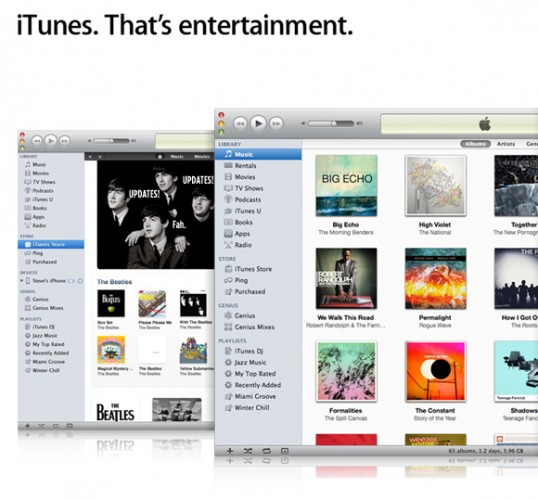Select the Albums view tab
538x500 pixels.
coord(475,144)
